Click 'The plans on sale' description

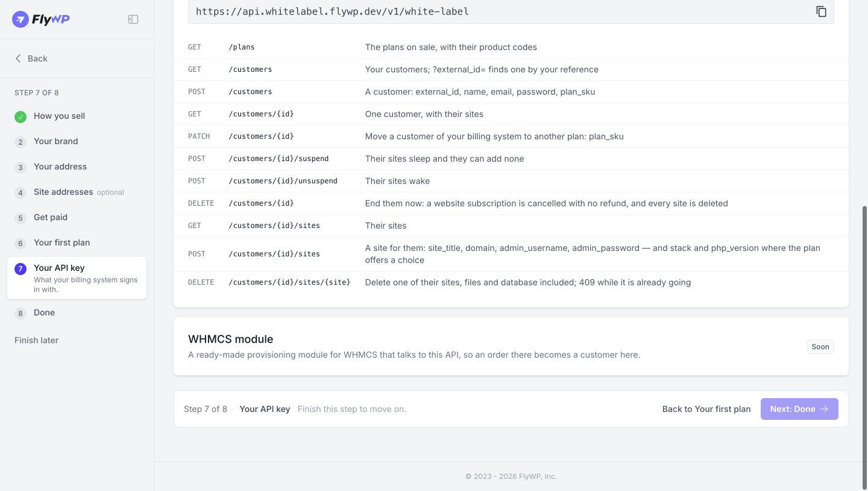pyautogui.click(x=451, y=47)
